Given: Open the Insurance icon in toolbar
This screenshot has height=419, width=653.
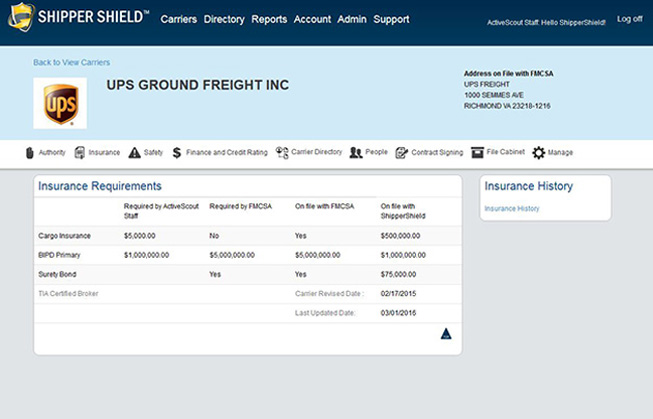Looking at the screenshot, I should pos(80,153).
